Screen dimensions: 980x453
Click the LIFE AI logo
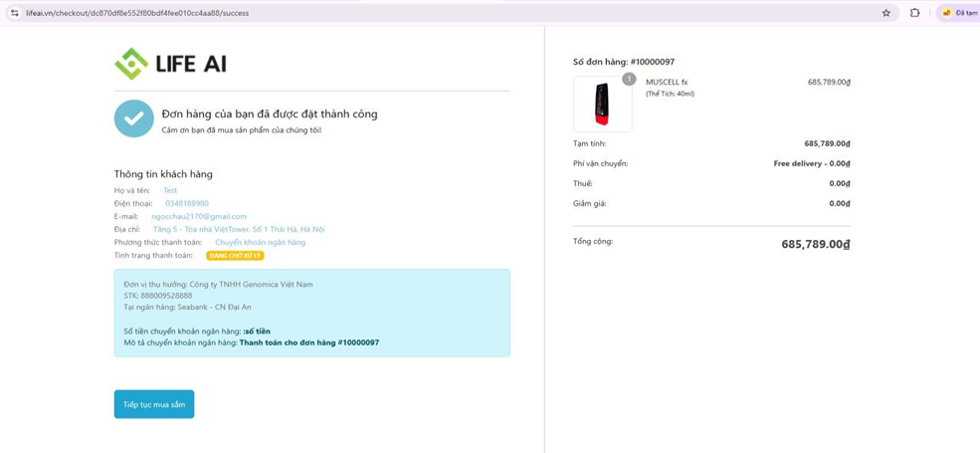point(170,64)
